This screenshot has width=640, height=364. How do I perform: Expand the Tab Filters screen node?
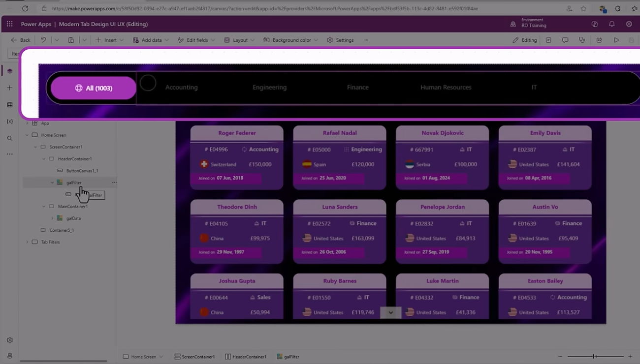28,242
